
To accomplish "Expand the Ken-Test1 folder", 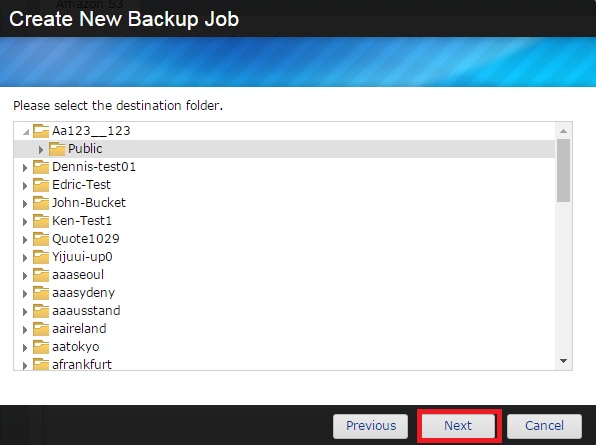I will [x=25, y=222].
